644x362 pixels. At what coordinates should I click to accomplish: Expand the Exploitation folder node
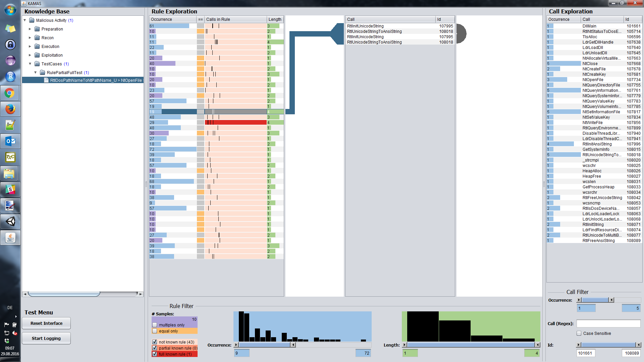[30, 55]
